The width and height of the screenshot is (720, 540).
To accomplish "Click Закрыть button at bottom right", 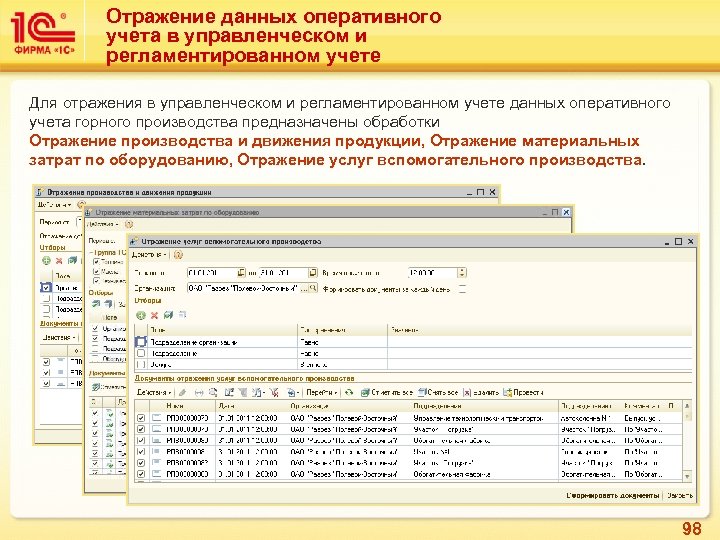I will click(x=680, y=495).
